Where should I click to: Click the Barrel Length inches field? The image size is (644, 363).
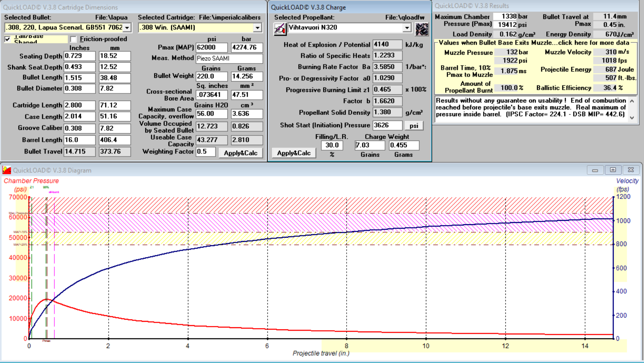80,140
